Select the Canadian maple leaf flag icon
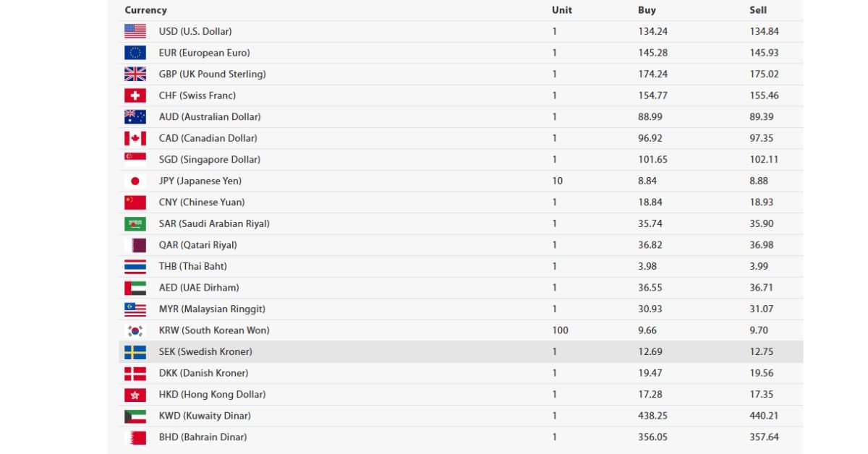 135,138
